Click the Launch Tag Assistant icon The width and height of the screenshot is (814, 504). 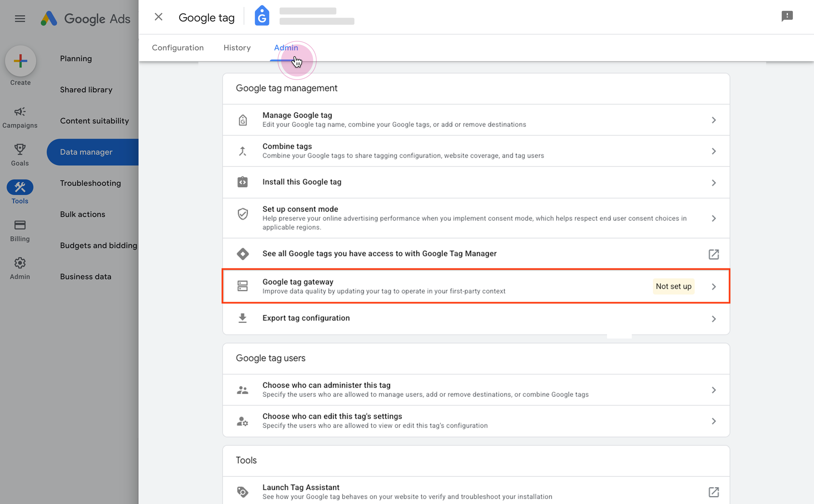coord(243,492)
